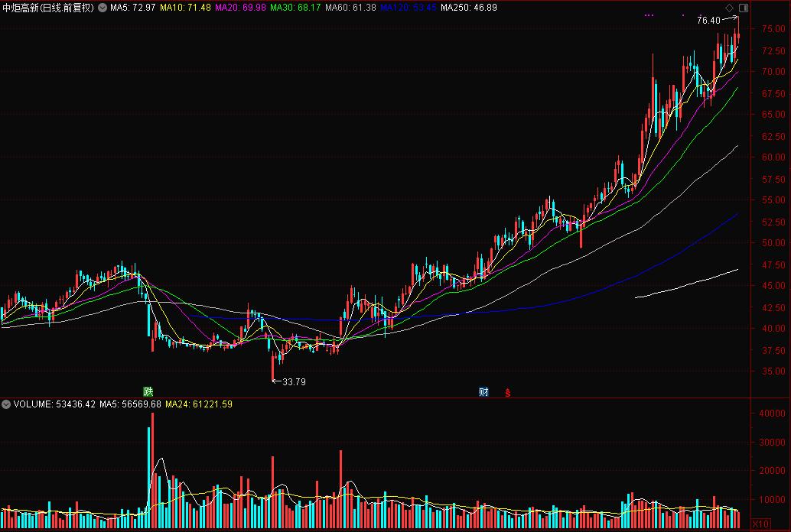Select the MA10: 71.48 label
This screenshot has height=532, width=791.
coord(185,8)
